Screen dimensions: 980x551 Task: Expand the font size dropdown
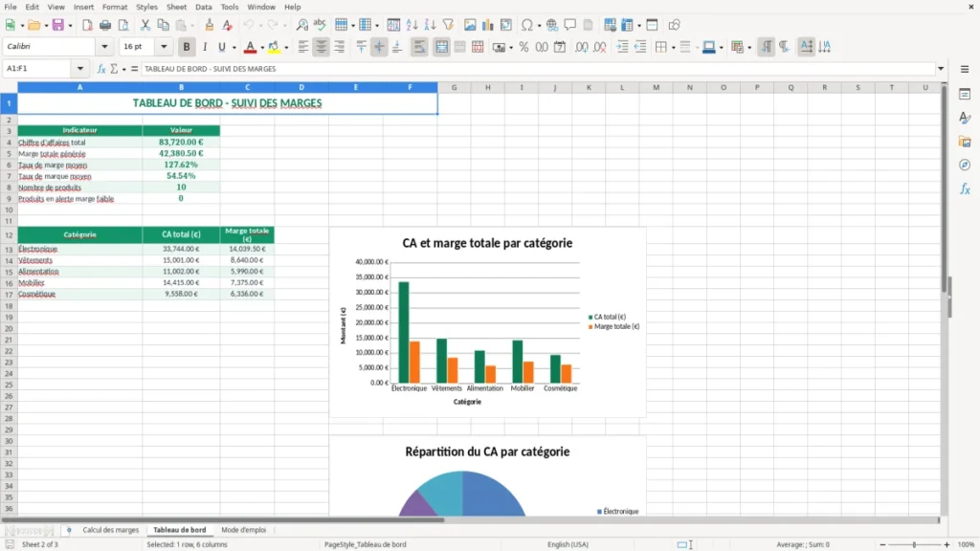(x=164, y=46)
